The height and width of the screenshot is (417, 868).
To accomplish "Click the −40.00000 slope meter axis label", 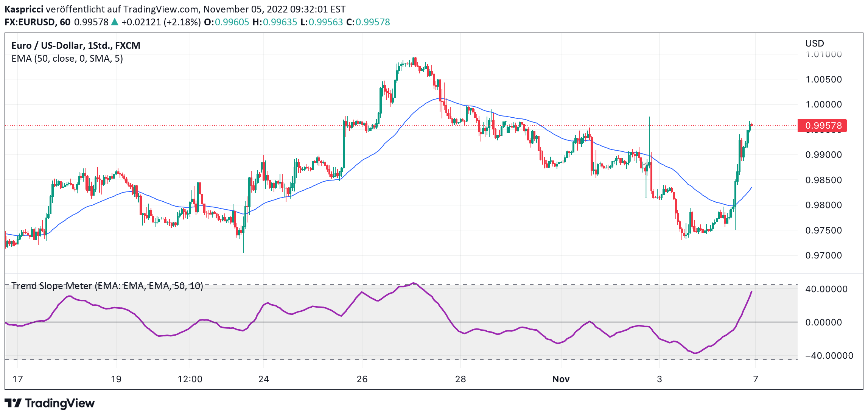I will coord(829,356).
